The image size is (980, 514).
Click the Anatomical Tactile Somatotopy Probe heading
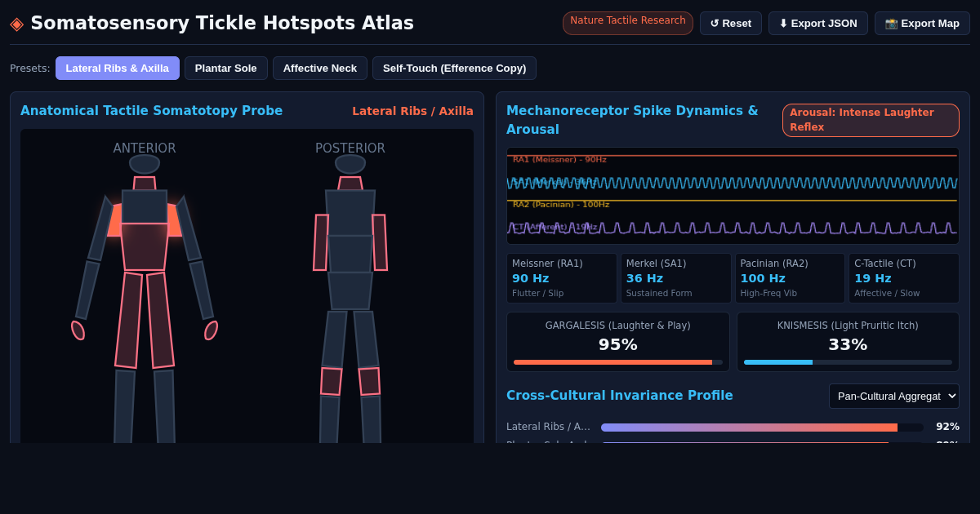pos(152,111)
